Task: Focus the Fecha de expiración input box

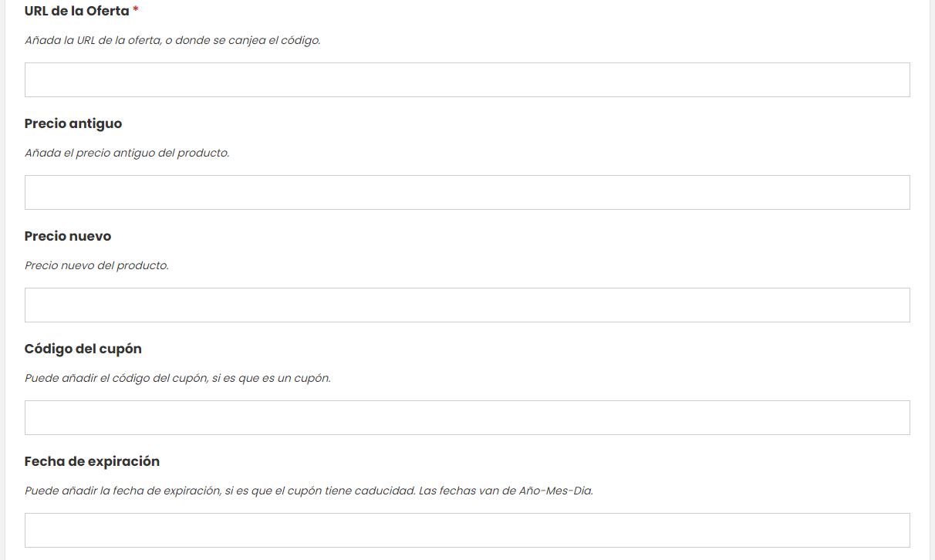Action: [467, 531]
